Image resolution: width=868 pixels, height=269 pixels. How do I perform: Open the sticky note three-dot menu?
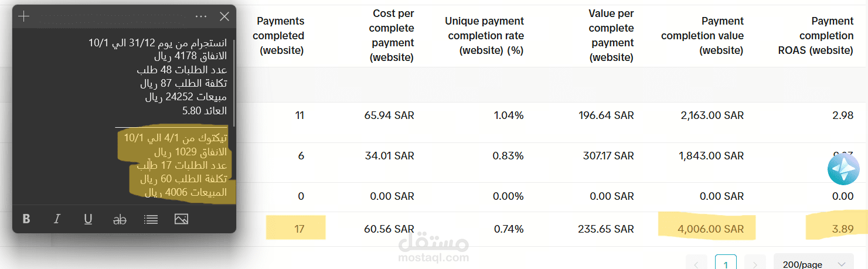pos(201,16)
